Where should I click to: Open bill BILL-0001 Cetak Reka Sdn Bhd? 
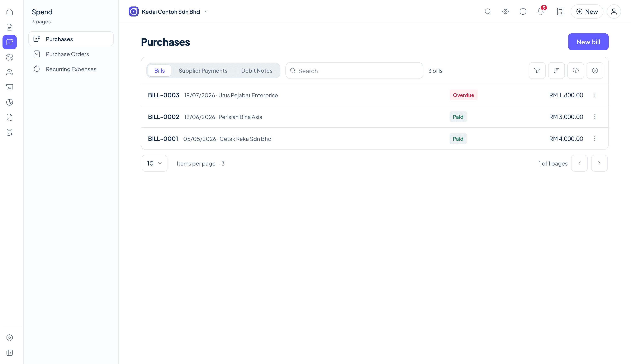tap(375, 139)
